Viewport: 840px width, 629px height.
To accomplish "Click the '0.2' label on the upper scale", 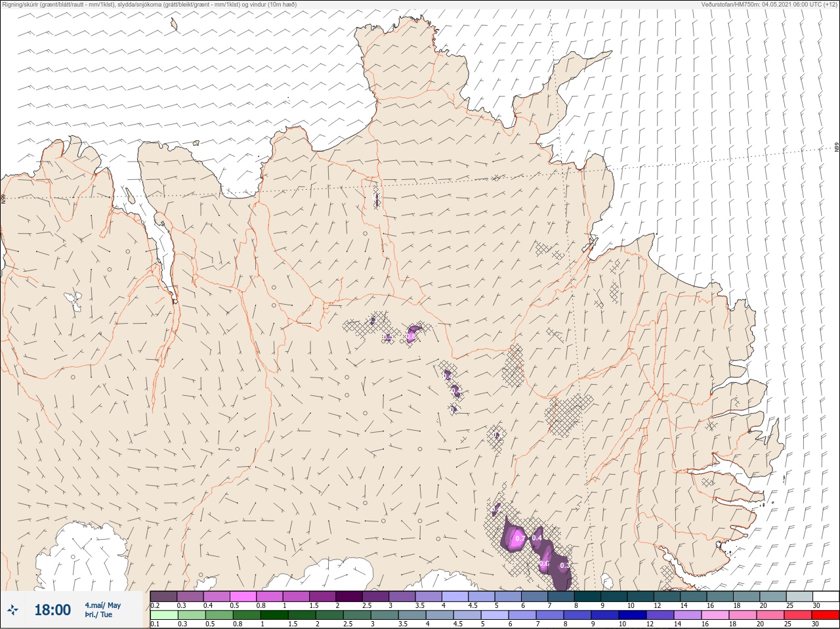I will [155, 605].
